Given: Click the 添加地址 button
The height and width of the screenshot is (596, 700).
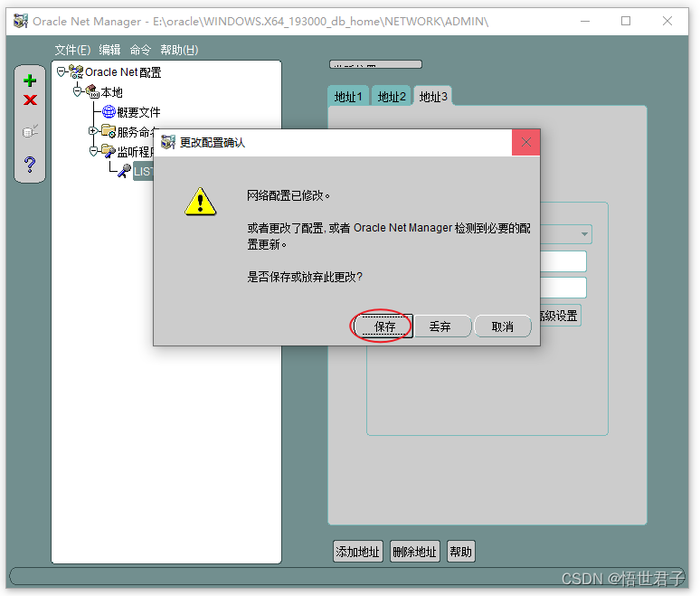Looking at the screenshot, I should 357,552.
